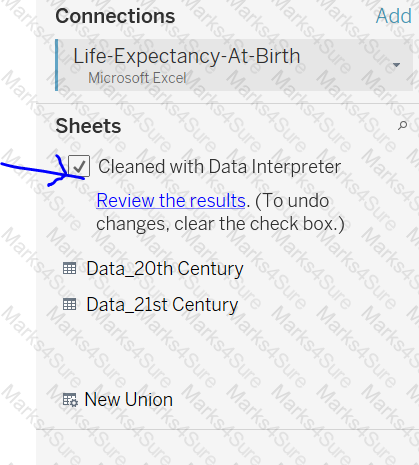The height and width of the screenshot is (465, 419).
Task: Select the Life-Expectancy-At-Birth connection name
Action: coord(187,56)
